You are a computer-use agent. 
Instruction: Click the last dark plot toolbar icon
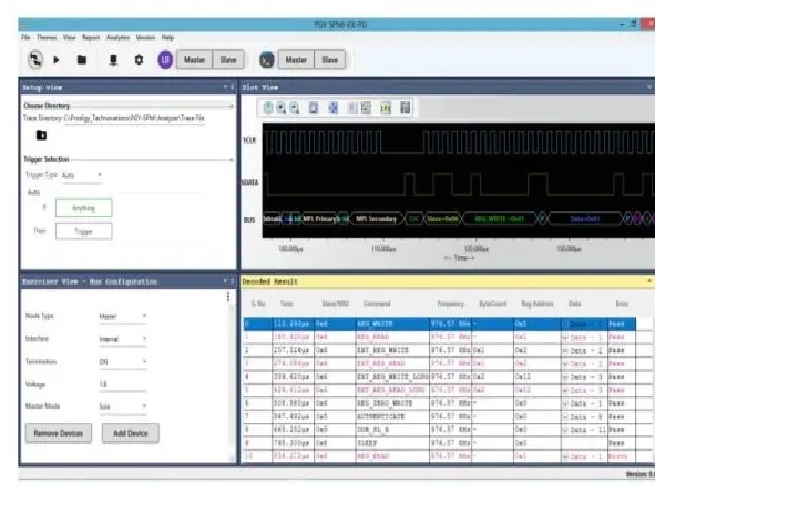405,108
